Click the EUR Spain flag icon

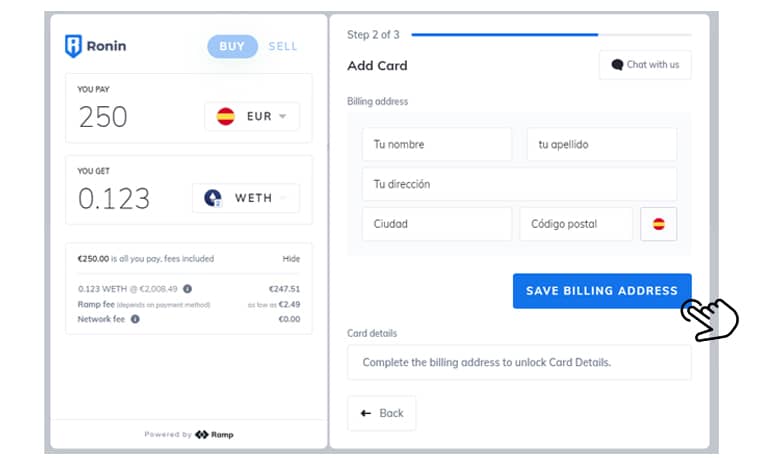(x=225, y=116)
